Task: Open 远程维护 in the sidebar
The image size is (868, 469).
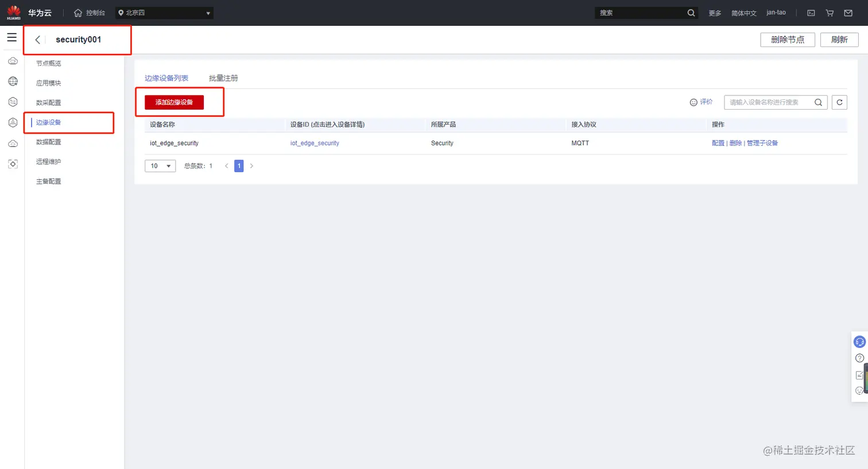Action: 49,162
